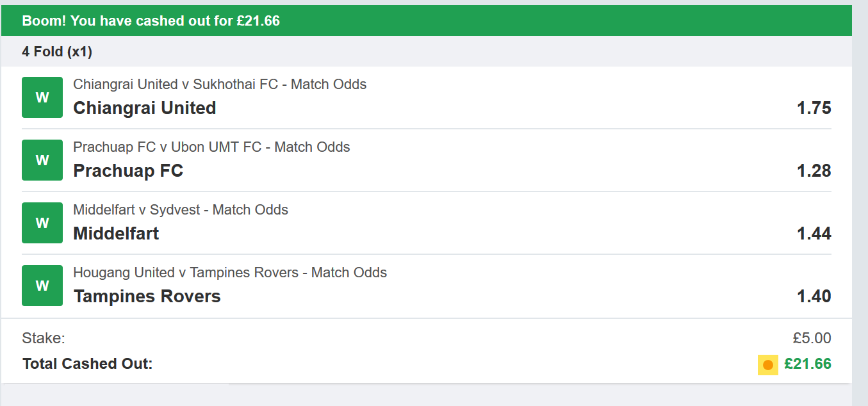This screenshot has width=868, height=406.
Task: Select the Chiangrai United selection name
Action: pos(145,108)
